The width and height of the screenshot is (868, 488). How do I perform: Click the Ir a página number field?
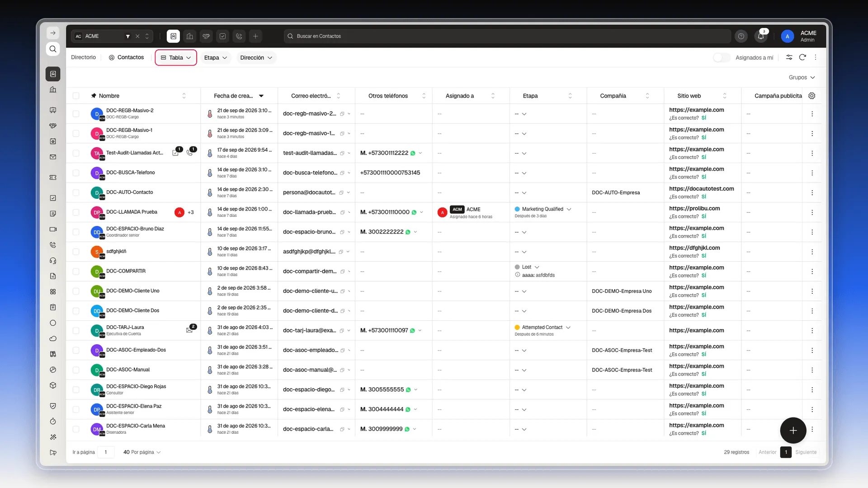(106, 452)
